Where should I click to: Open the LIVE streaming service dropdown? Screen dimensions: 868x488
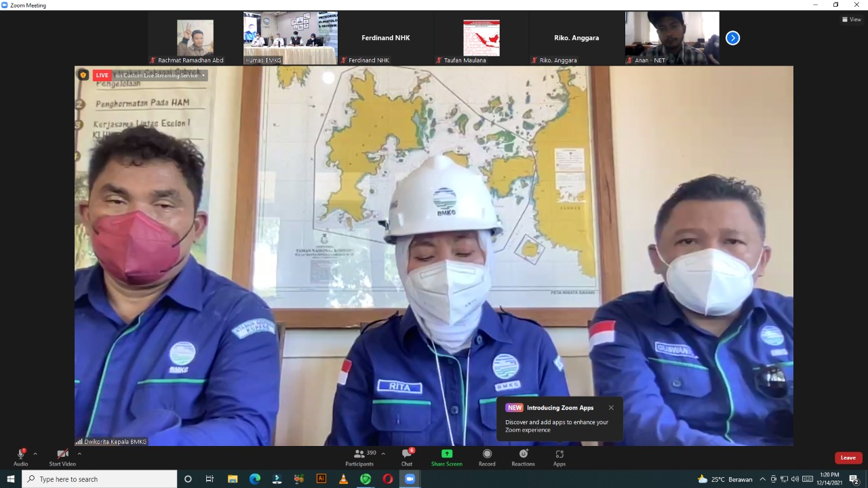203,75
